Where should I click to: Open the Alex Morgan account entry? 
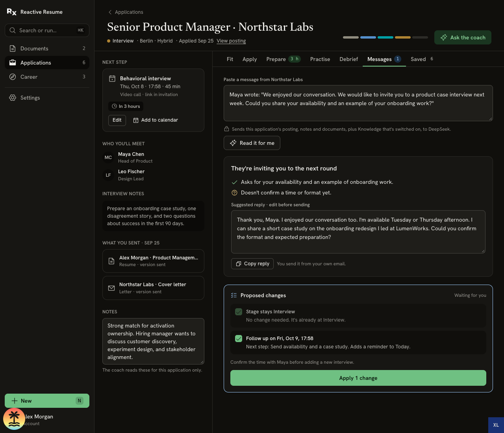coord(47,420)
